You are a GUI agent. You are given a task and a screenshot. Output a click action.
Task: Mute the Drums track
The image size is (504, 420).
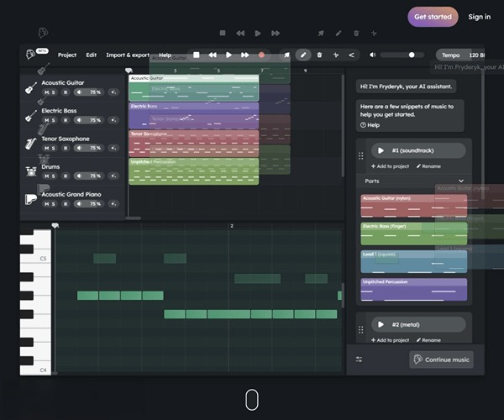pos(46,176)
